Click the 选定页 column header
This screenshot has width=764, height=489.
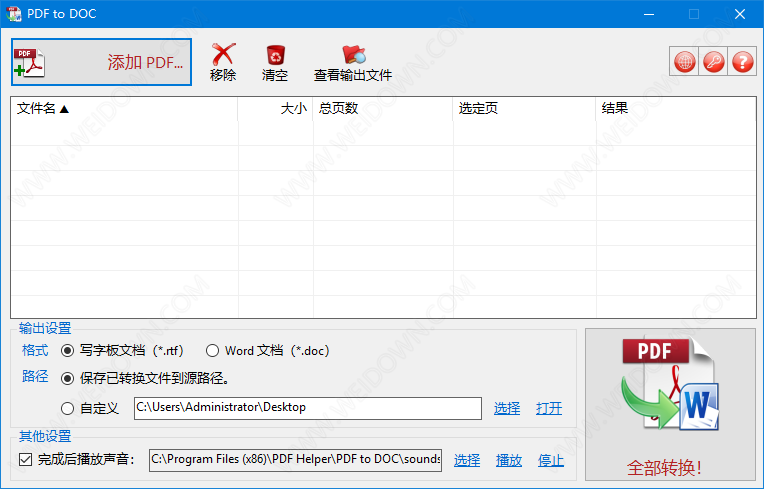tap(524, 108)
